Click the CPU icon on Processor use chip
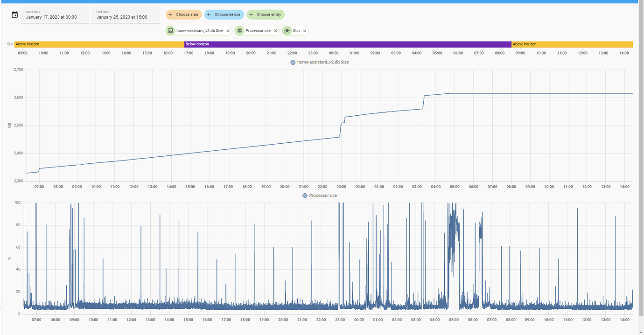The width and height of the screenshot is (644, 335). [239, 30]
